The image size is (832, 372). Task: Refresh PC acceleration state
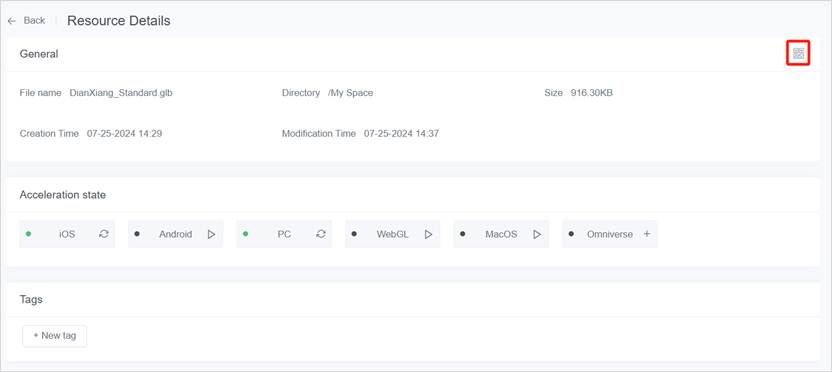[321, 234]
